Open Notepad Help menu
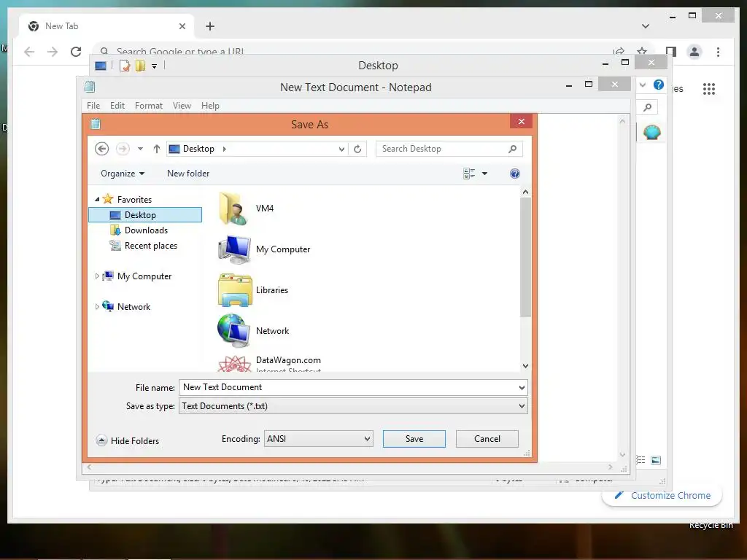 tap(210, 105)
